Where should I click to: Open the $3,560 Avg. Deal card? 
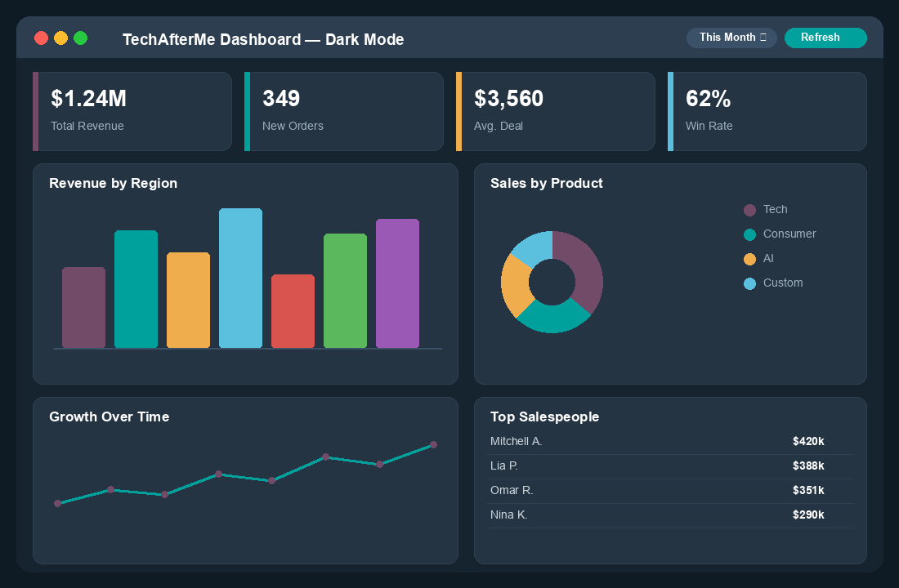click(556, 112)
